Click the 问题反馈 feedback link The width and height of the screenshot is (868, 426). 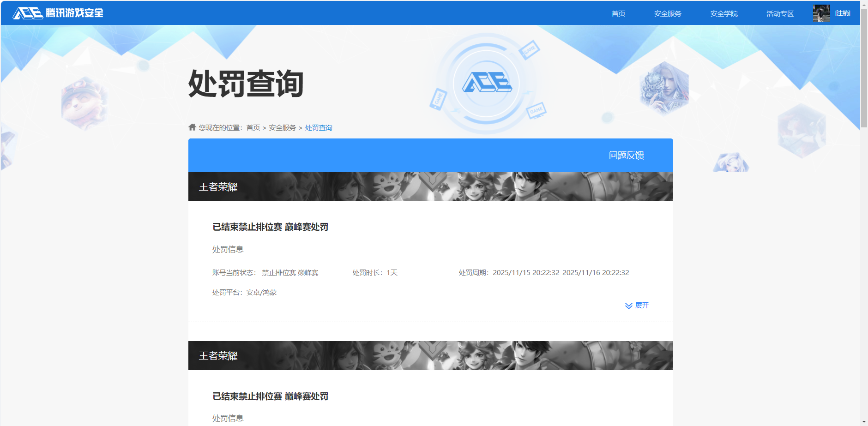coord(627,156)
